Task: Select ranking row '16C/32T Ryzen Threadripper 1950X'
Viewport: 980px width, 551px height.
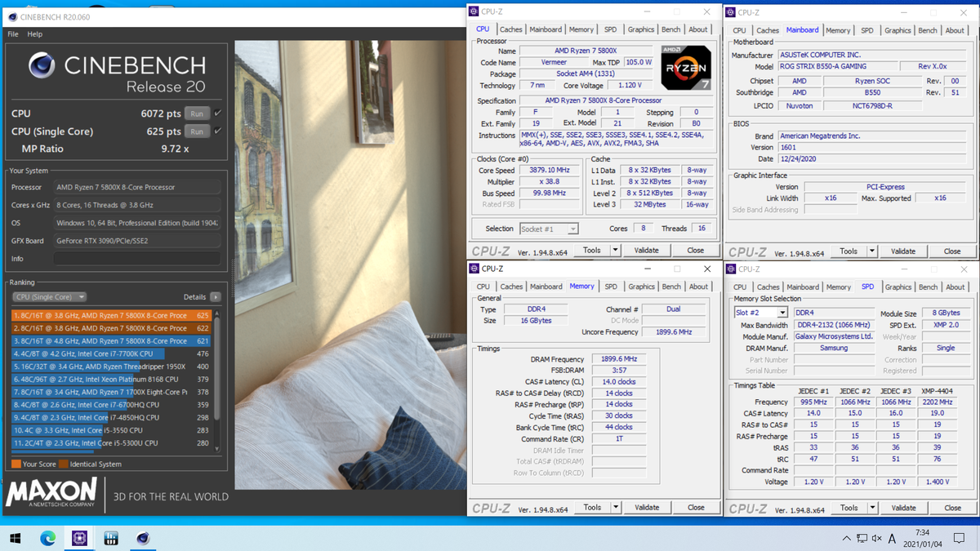Action: (x=112, y=367)
